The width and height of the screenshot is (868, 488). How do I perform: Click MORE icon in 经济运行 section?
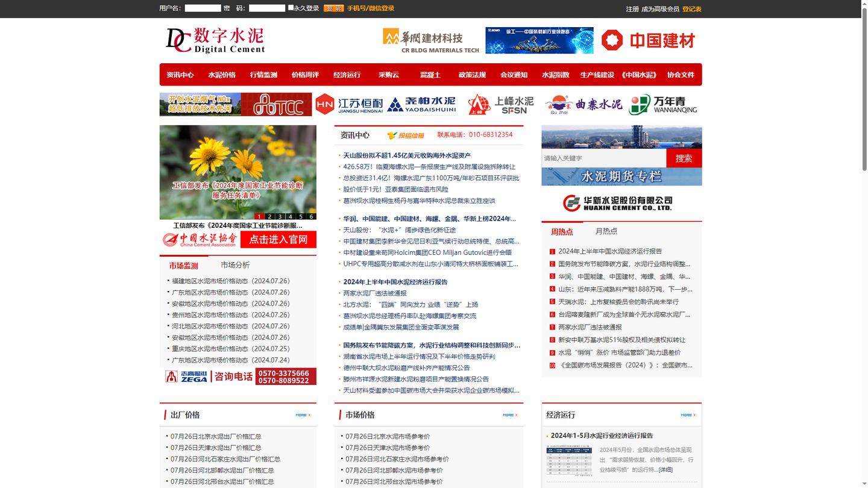click(688, 415)
